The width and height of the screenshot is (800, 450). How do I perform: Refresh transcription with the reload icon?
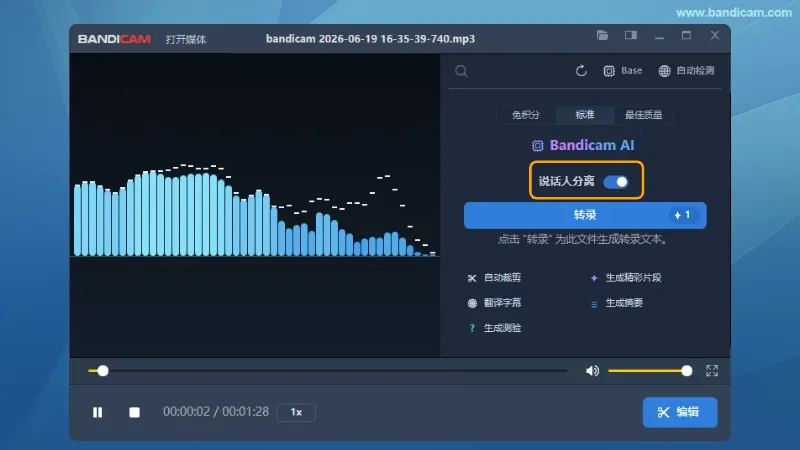(x=581, y=71)
